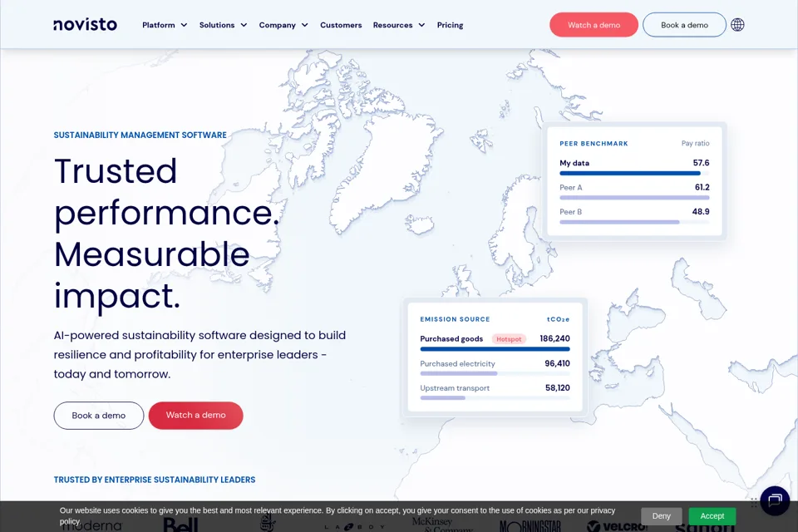Click Trusted by Enterprise Sustainability Leaders text

click(155, 480)
